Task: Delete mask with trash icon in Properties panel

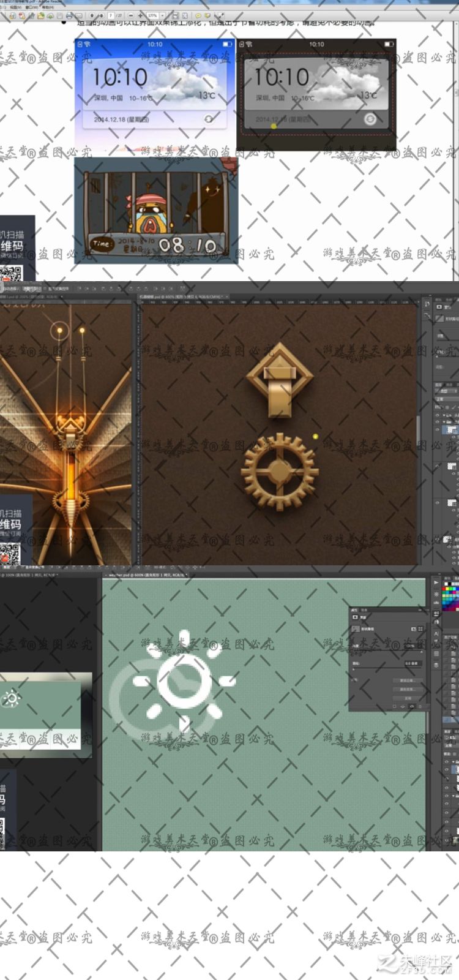Action: pyautogui.click(x=420, y=706)
